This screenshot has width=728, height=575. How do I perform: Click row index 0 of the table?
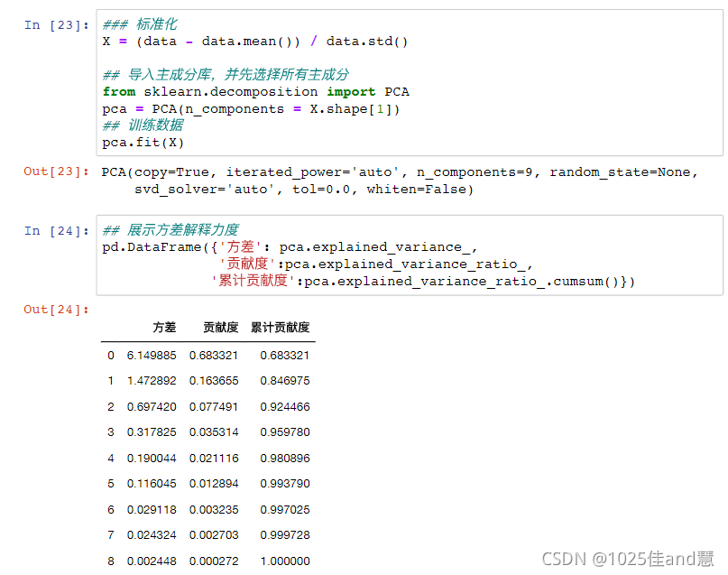tap(110, 356)
